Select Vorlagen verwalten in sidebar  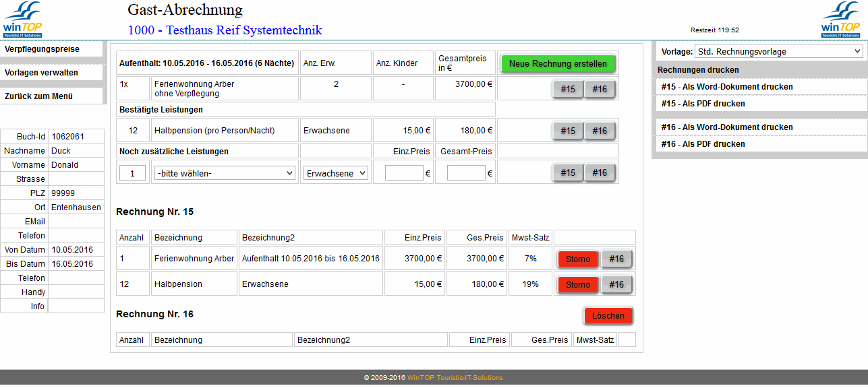point(42,73)
